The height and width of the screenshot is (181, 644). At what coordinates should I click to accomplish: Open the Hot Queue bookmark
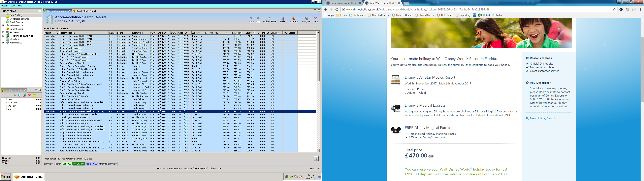click(x=445, y=15)
